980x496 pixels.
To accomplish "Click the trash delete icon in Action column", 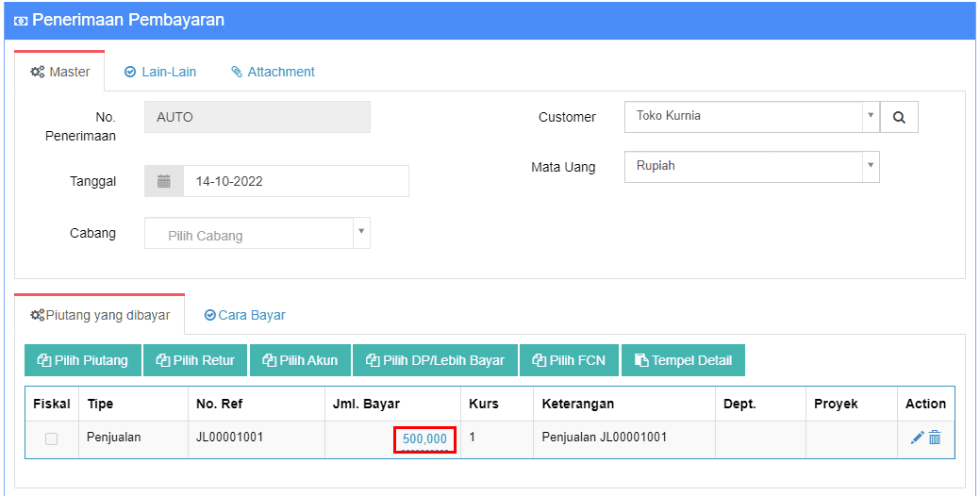I will coord(935,438).
